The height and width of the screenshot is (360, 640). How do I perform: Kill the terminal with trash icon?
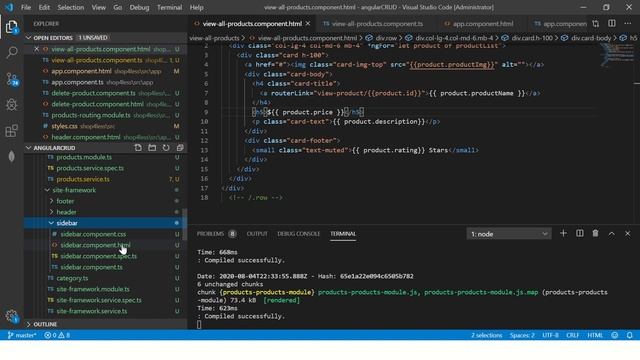[596, 233]
